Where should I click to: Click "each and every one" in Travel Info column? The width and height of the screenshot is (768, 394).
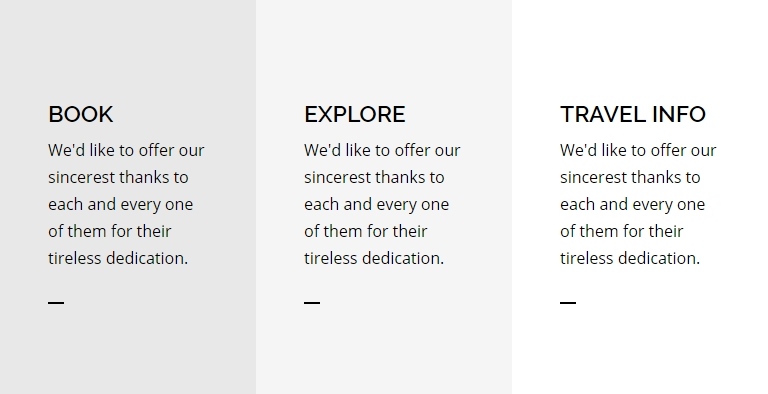pos(632,204)
